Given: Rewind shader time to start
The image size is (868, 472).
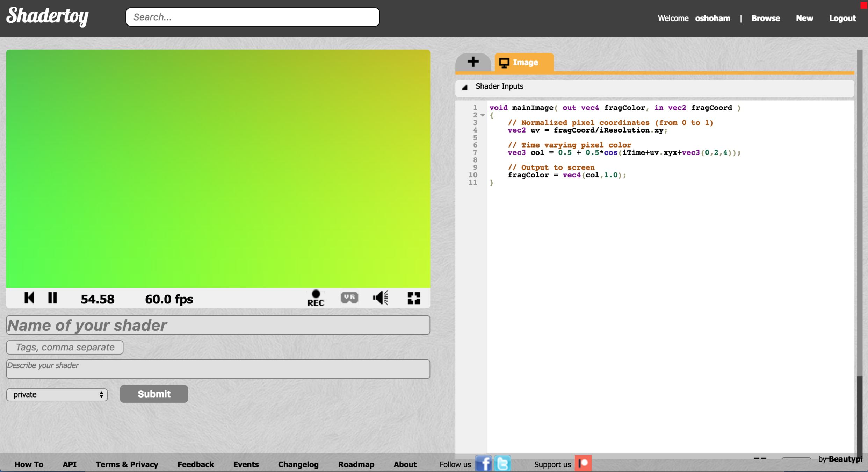Looking at the screenshot, I should (x=29, y=298).
